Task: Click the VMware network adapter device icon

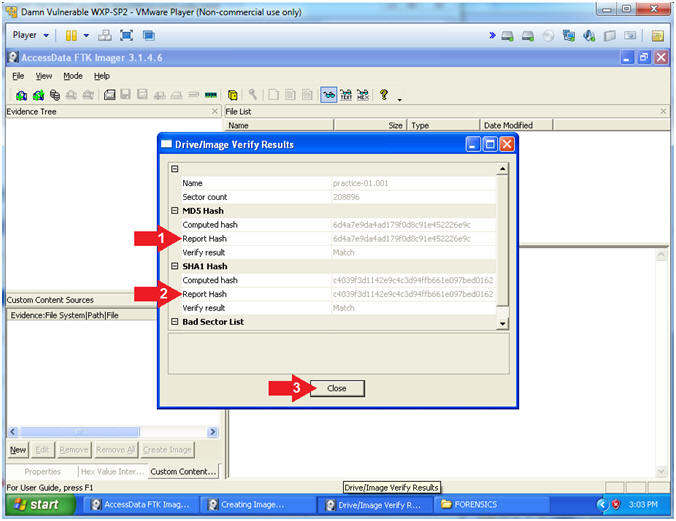Action: [x=569, y=36]
